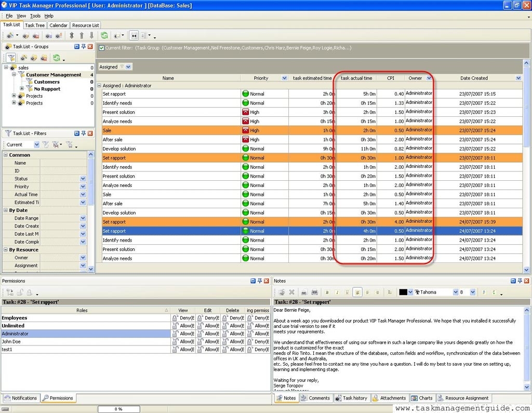532x413 pixels.
Task: Open the Tahoma font name dropdown
Action: pos(456,292)
